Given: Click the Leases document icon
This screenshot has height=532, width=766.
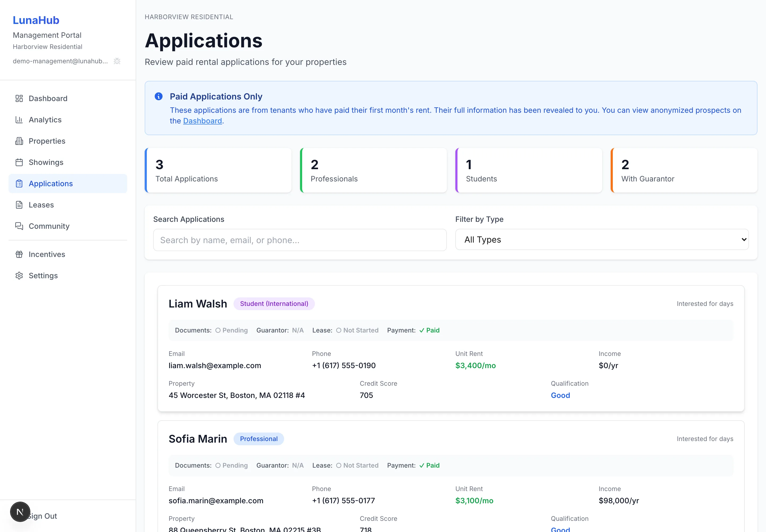Looking at the screenshot, I should [x=19, y=205].
